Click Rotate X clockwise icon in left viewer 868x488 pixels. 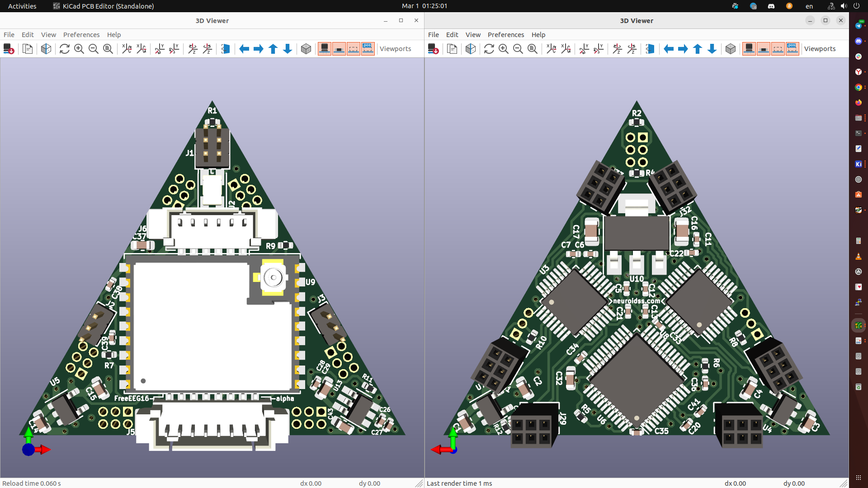(x=127, y=49)
